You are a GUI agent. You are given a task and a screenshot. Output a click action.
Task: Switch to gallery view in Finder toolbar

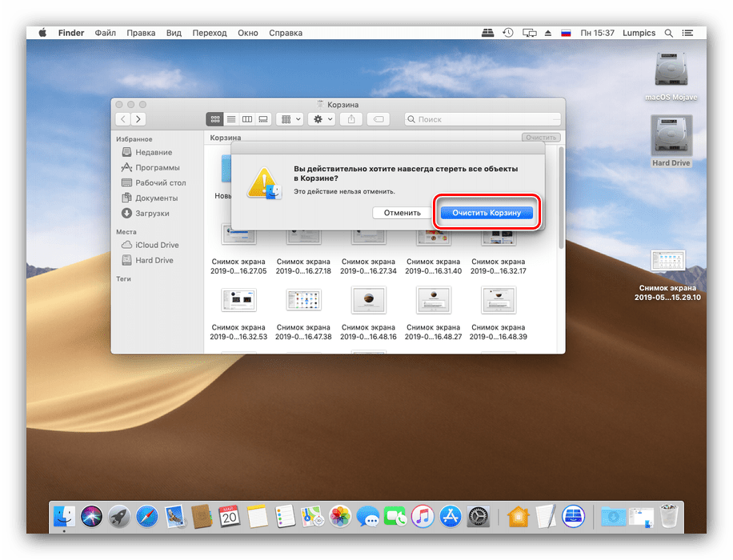tap(263, 119)
